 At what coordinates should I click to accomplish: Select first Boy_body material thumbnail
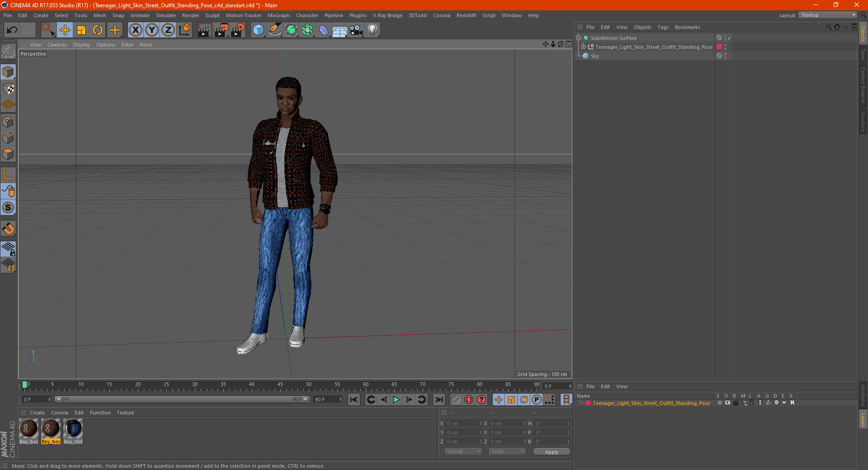pos(28,432)
